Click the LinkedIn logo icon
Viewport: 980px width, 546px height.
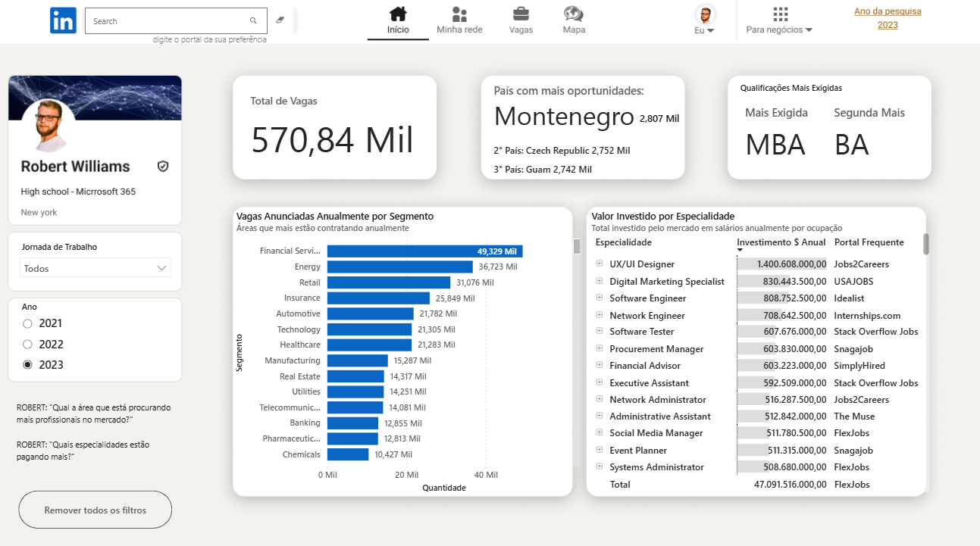pyautogui.click(x=63, y=20)
